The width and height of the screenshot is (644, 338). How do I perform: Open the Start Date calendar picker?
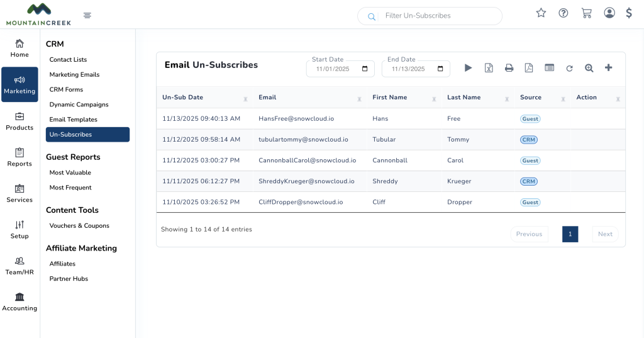pyautogui.click(x=365, y=69)
